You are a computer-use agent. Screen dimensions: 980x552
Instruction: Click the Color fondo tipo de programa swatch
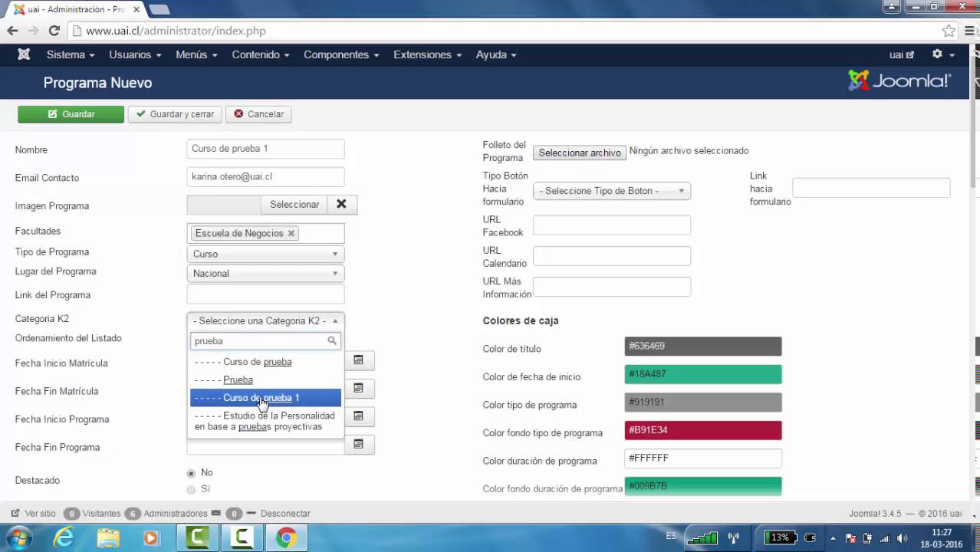point(703,430)
